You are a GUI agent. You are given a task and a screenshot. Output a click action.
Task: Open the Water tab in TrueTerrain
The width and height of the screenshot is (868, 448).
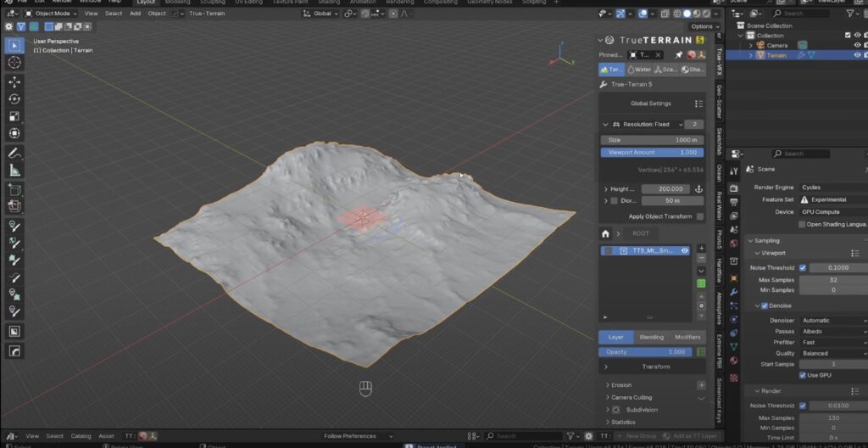639,70
